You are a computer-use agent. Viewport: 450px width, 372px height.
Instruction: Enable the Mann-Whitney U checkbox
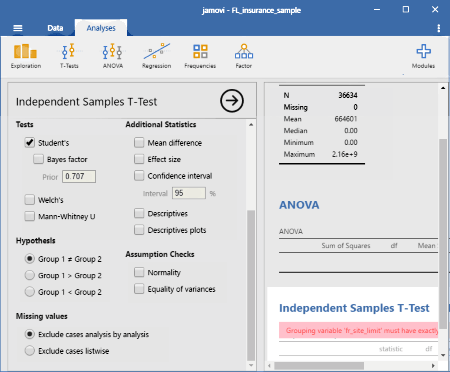click(x=30, y=216)
